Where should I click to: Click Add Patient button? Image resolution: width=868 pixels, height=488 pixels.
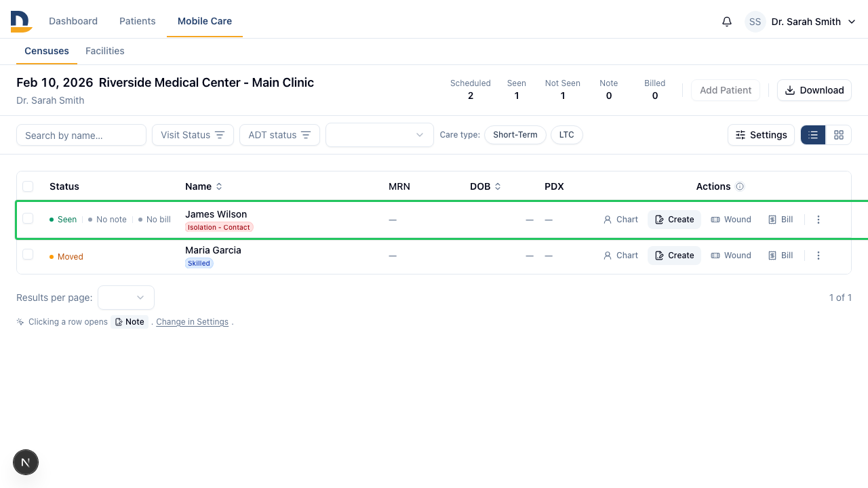pos(726,90)
